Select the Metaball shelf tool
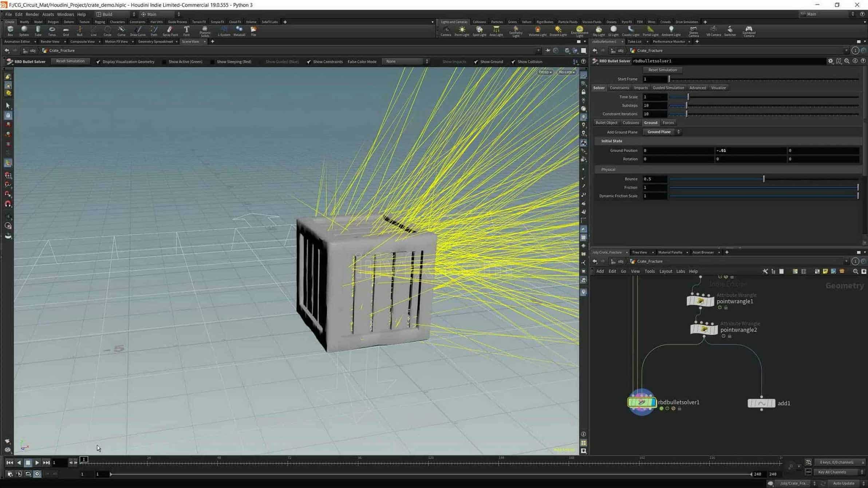 [239, 31]
